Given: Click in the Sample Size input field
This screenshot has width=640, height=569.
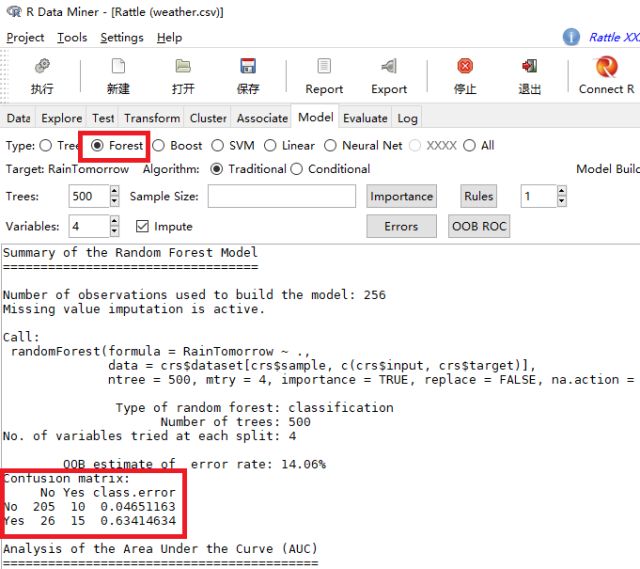Looking at the screenshot, I should [x=282, y=196].
